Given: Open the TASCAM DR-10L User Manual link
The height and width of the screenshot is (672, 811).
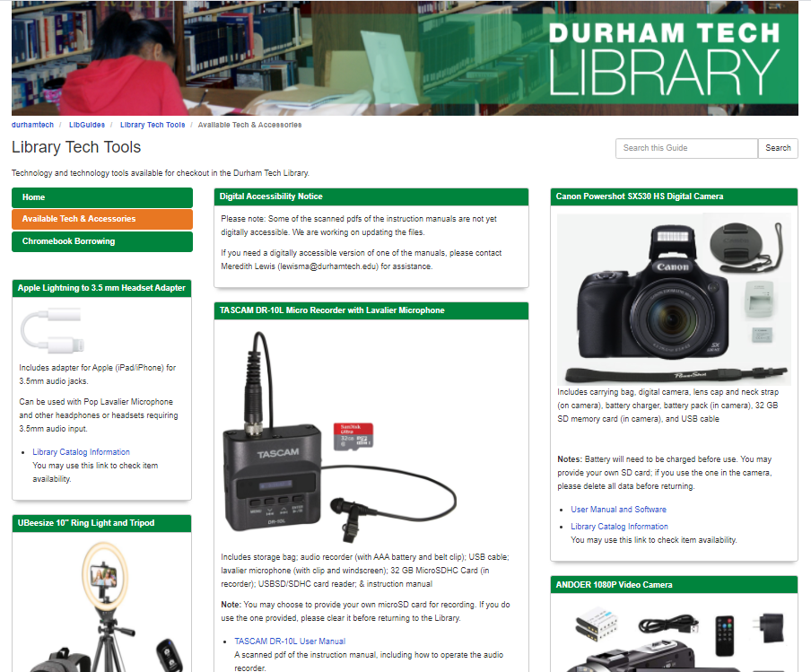Looking at the screenshot, I should (x=290, y=641).
